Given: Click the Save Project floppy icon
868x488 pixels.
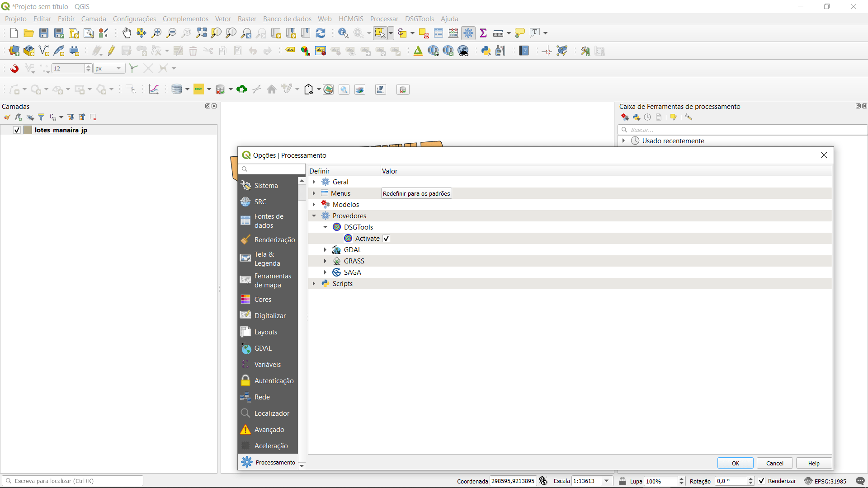Looking at the screenshot, I should point(44,33).
